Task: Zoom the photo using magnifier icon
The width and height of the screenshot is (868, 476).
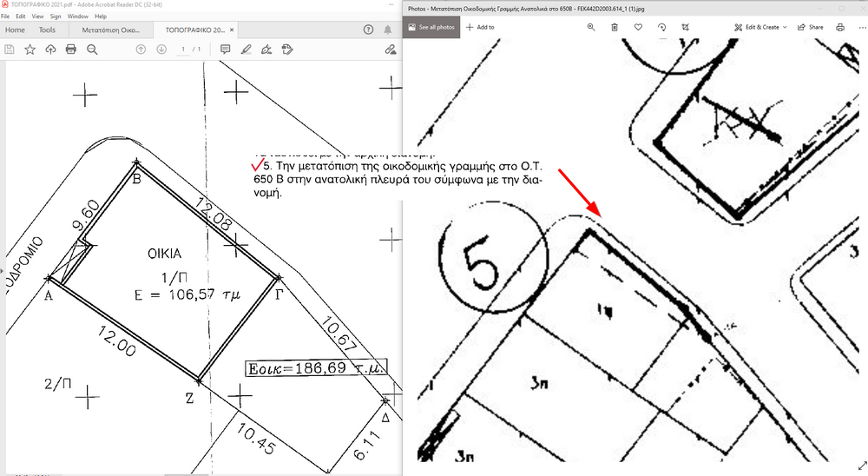Action: [591, 27]
